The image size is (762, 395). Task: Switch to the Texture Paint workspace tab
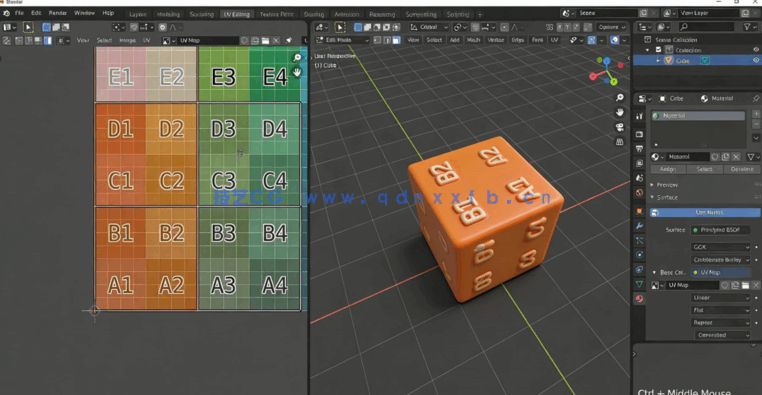click(277, 14)
